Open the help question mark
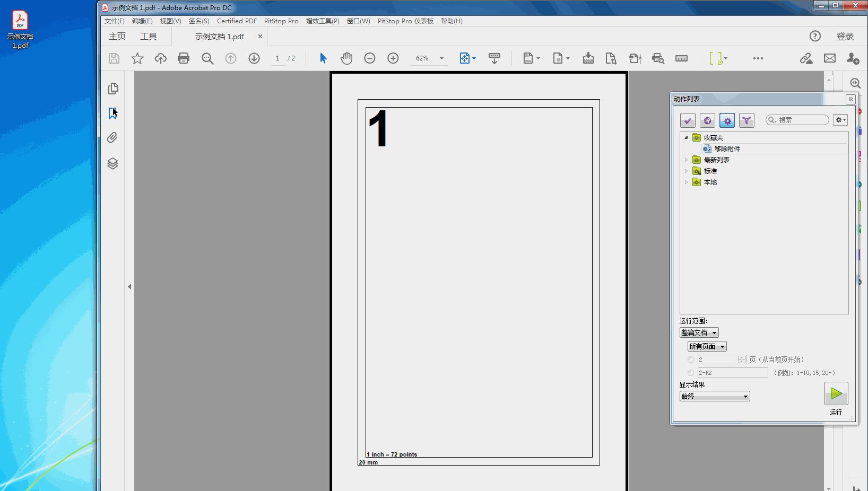The width and height of the screenshot is (868, 491). (x=815, y=36)
